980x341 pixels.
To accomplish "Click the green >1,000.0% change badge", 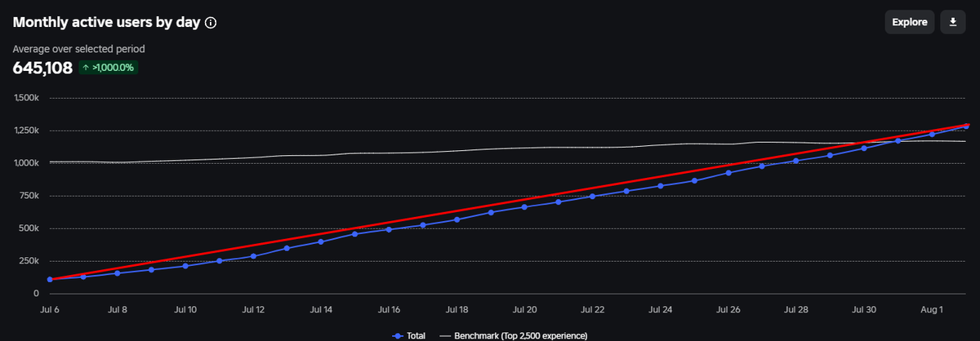I will coord(109,68).
